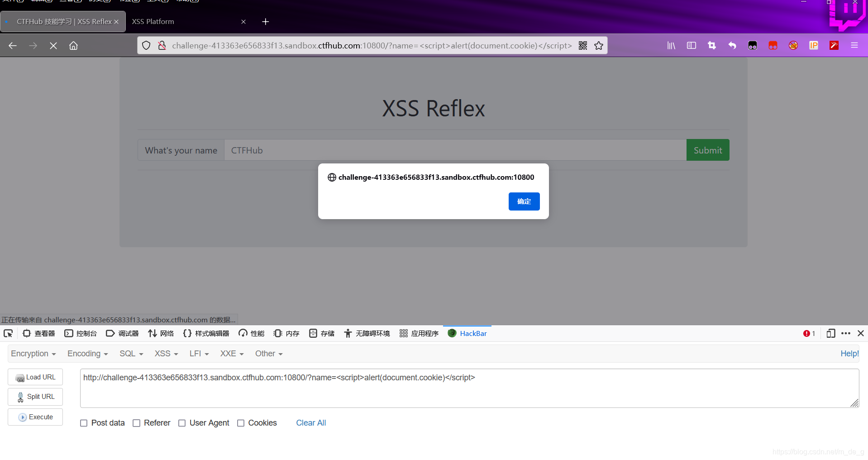
Task: Focus the HackBar URL text area
Action: point(469,388)
